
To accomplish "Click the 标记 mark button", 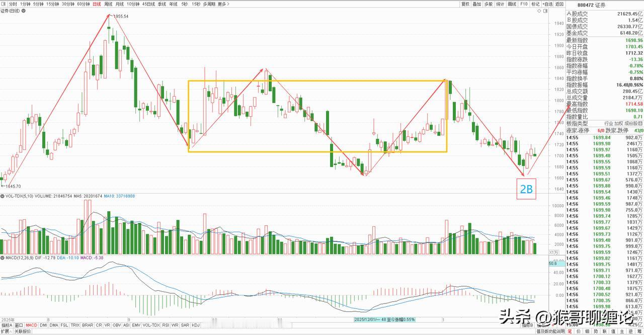I will pos(535,4).
